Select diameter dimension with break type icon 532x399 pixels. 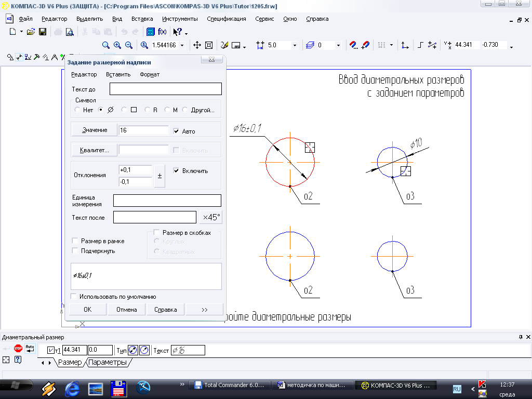144,350
